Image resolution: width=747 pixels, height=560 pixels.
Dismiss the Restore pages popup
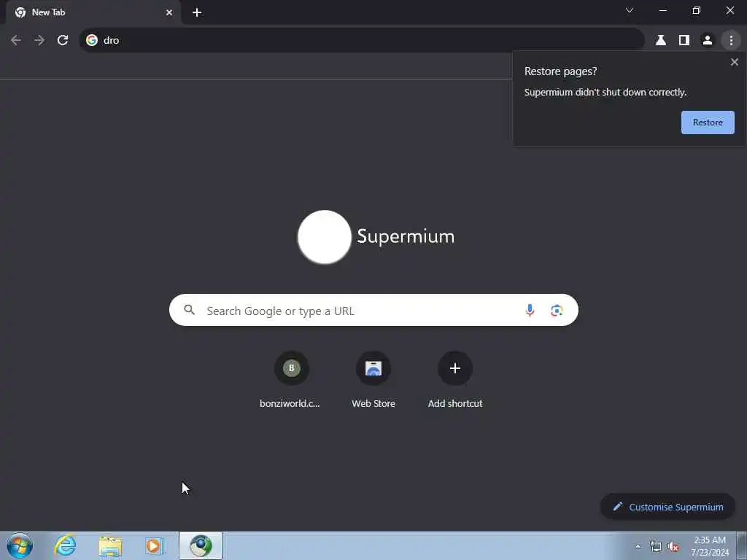point(734,62)
